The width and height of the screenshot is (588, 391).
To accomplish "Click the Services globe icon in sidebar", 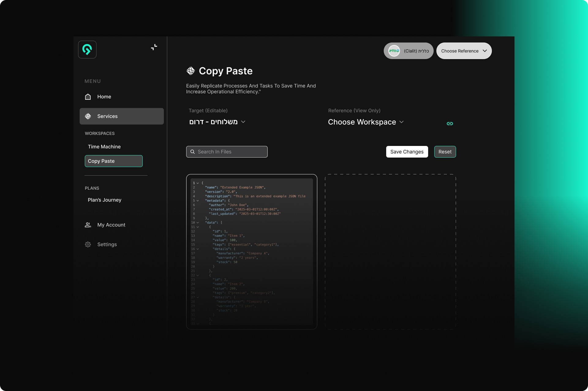I will [88, 116].
